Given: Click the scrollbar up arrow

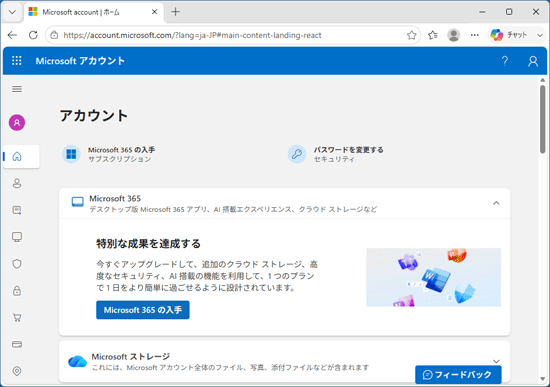Looking at the screenshot, I should click(543, 80).
